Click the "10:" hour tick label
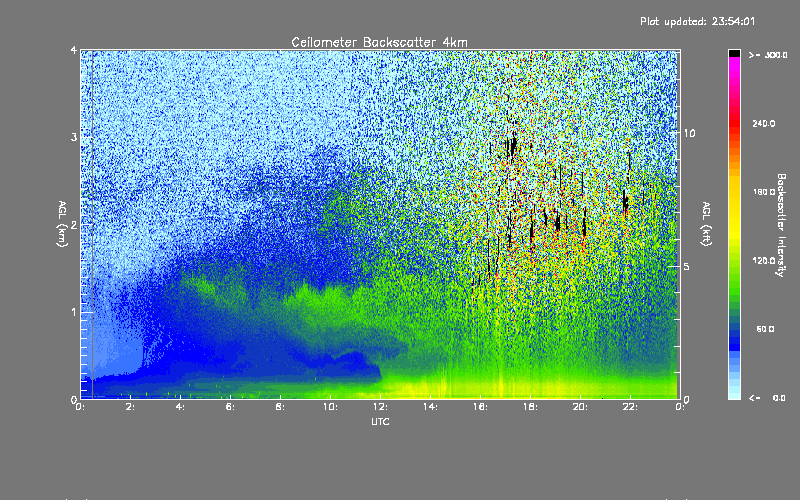 click(x=330, y=407)
